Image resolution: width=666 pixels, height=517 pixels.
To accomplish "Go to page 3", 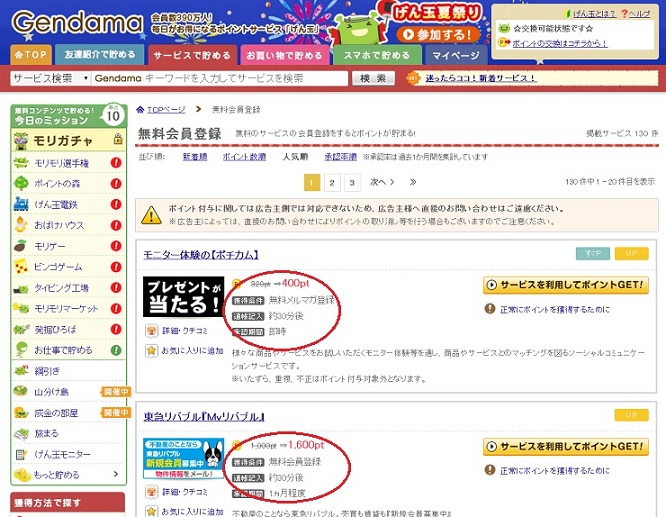I will [352, 183].
